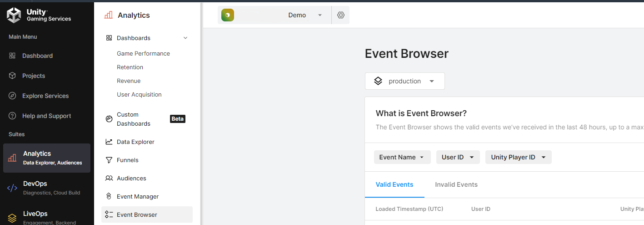Click the Data Explorer line chart icon
This screenshot has height=225, width=644.
pos(109,142)
